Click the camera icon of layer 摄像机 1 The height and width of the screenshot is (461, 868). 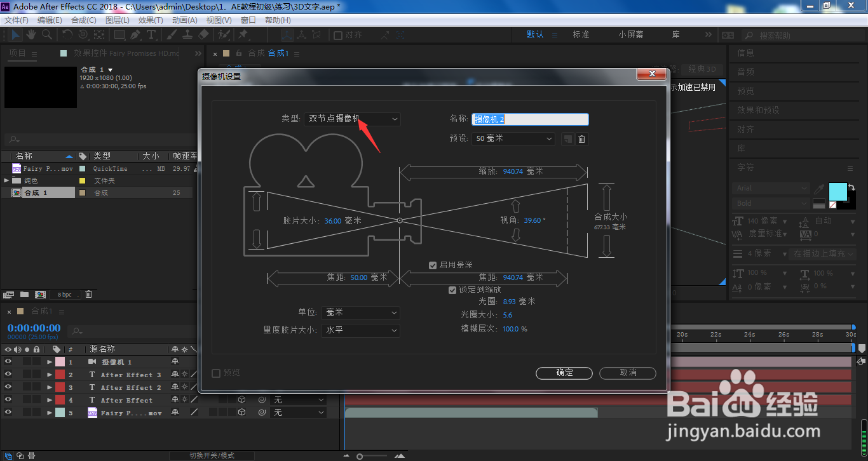(92, 362)
